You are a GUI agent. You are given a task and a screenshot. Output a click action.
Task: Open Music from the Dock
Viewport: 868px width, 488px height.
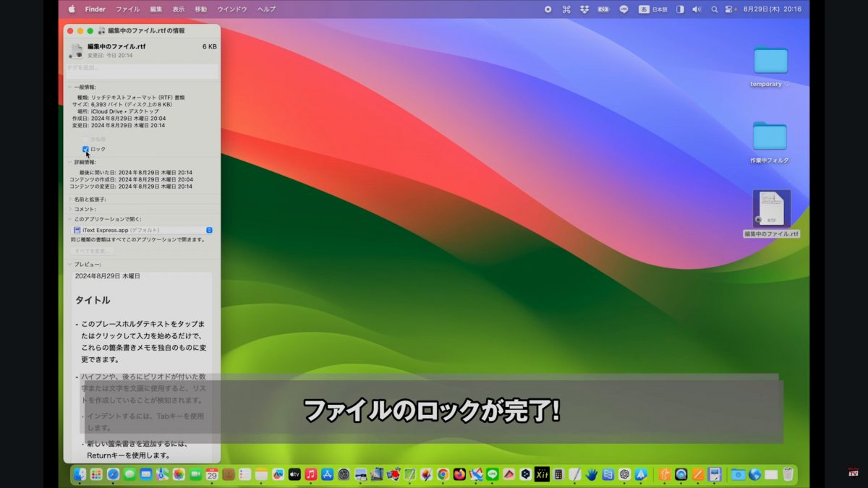(x=311, y=474)
